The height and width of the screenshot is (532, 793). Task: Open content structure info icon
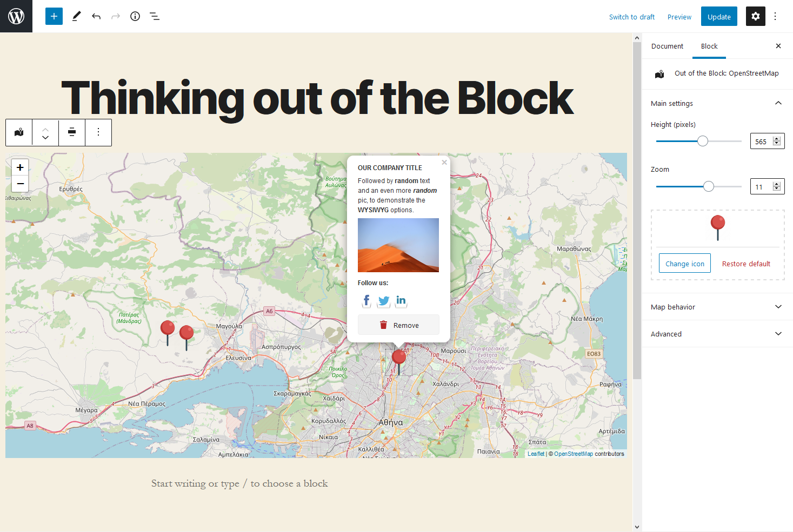coord(135,16)
